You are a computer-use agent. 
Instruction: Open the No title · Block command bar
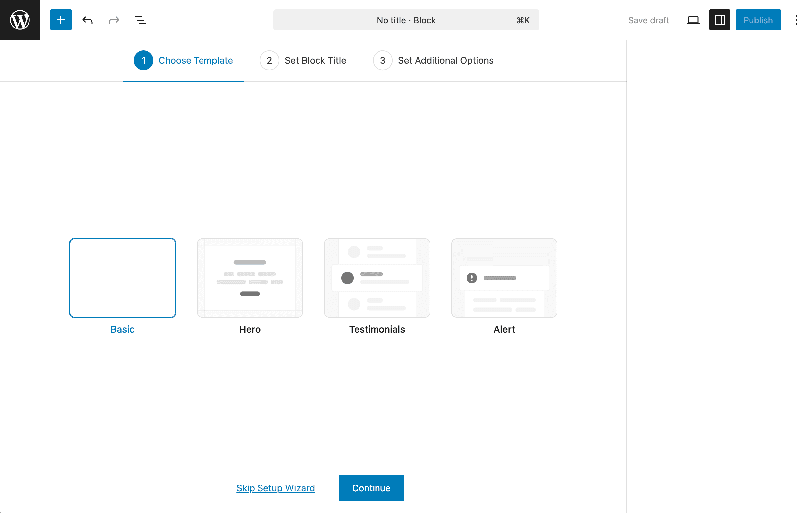point(406,20)
